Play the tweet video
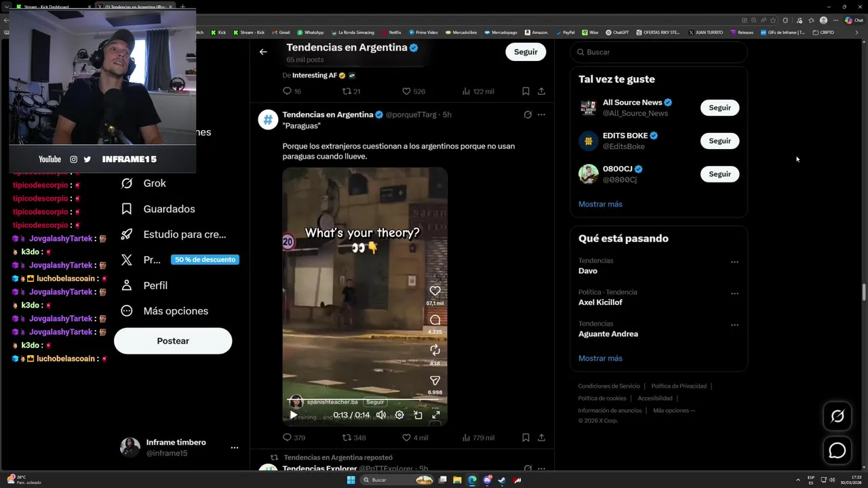This screenshot has height=488, width=868. pyautogui.click(x=294, y=415)
